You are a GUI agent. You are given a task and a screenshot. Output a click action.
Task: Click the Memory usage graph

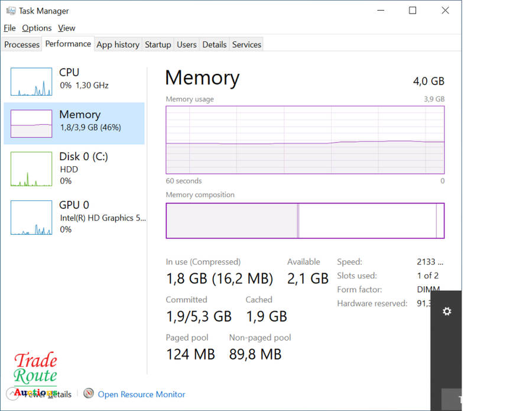tap(305, 140)
